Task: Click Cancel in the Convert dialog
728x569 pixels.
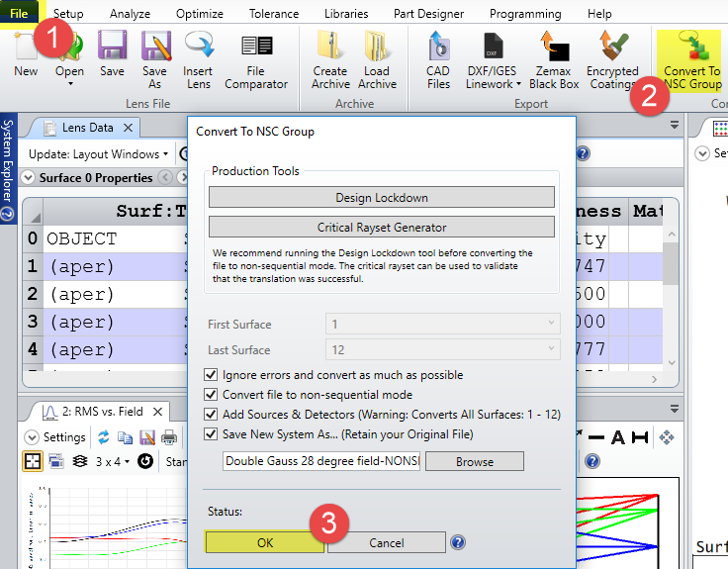Action: click(387, 542)
